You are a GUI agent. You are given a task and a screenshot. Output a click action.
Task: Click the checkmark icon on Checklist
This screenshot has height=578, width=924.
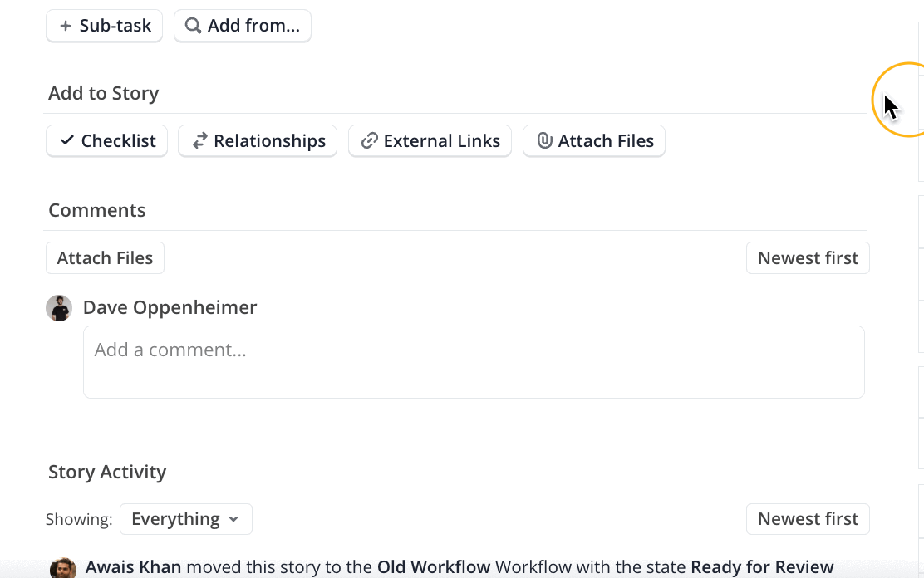click(x=66, y=141)
